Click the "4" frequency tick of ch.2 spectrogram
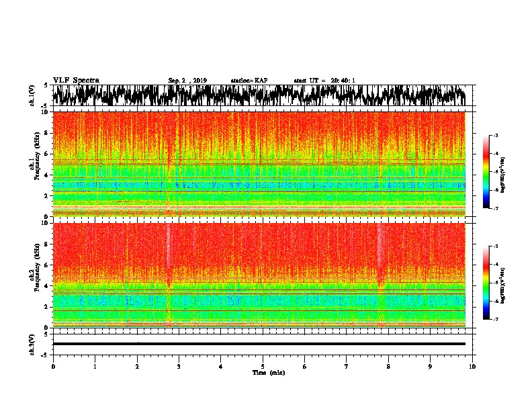The image size is (532, 411). coord(48,286)
